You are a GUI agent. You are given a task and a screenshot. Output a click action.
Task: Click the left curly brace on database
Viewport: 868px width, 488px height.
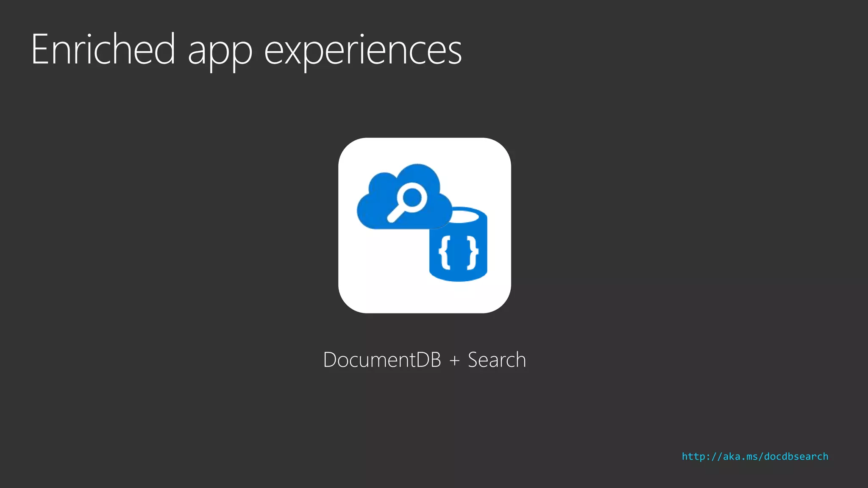445,252
